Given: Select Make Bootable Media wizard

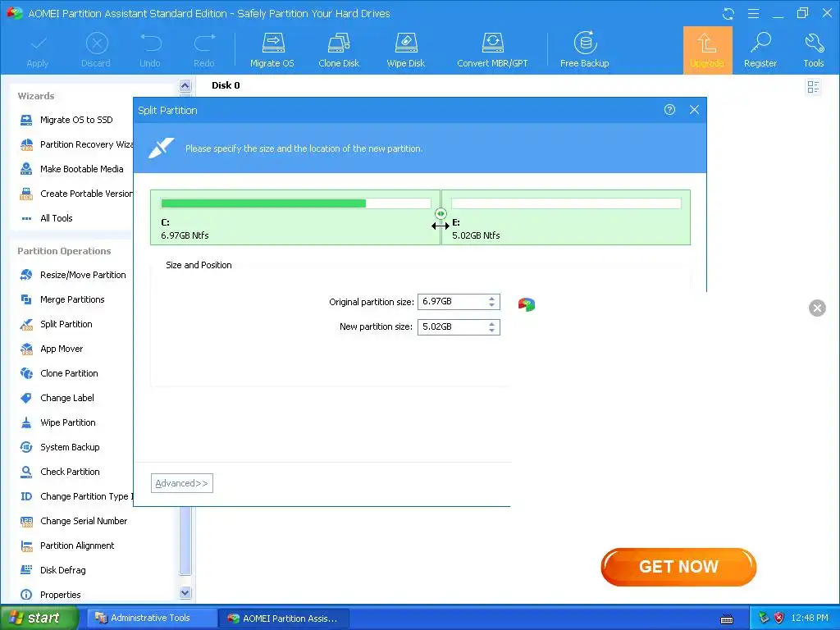Looking at the screenshot, I should pyautogui.click(x=72, y=169).
